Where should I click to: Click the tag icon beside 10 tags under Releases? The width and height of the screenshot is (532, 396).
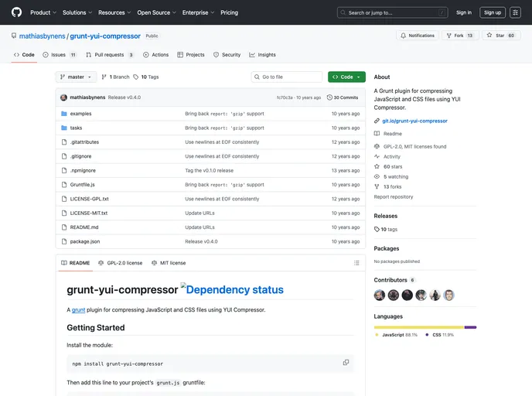click(x=377, y=230)
